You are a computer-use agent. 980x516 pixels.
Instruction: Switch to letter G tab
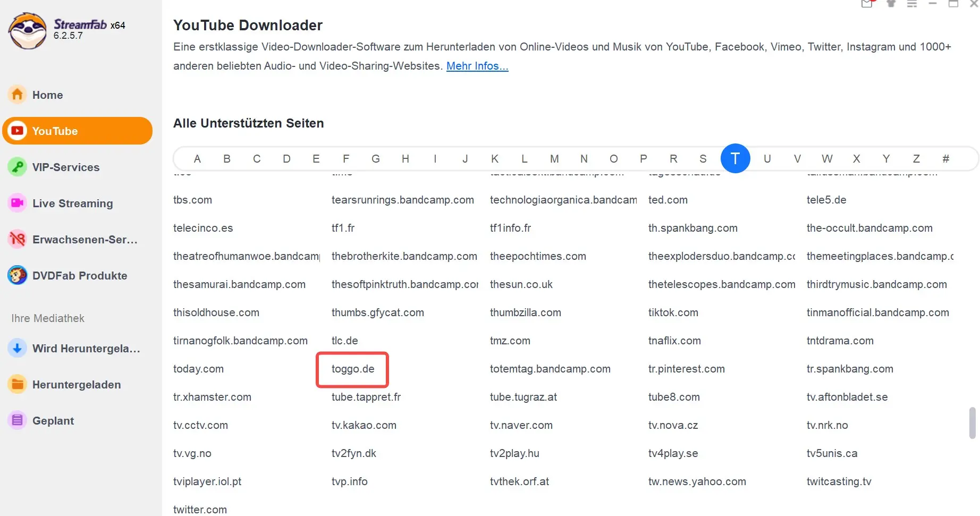[376, 158]
